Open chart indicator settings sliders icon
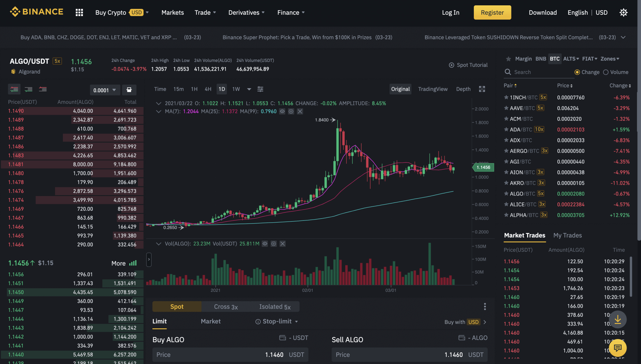The width and height of the screenshot is (641, 364). tap(260, 89)
